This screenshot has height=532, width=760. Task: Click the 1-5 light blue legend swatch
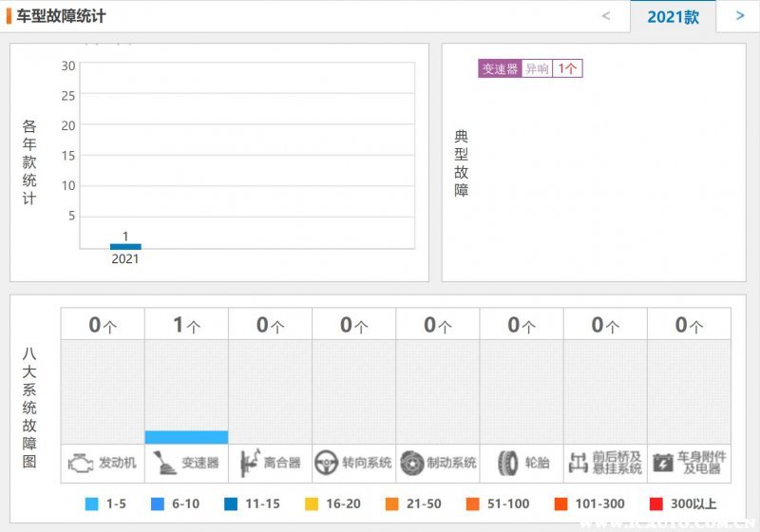pos(92,503)
